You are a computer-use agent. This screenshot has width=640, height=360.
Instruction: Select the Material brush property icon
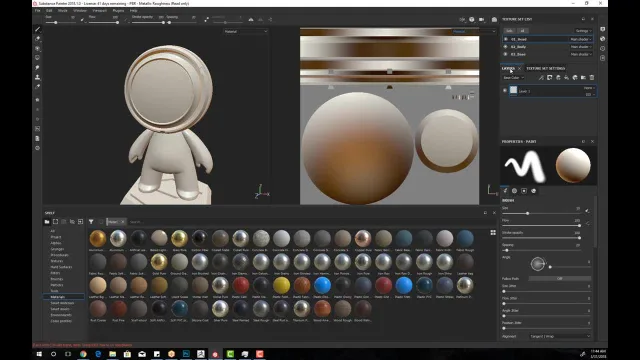533,191
